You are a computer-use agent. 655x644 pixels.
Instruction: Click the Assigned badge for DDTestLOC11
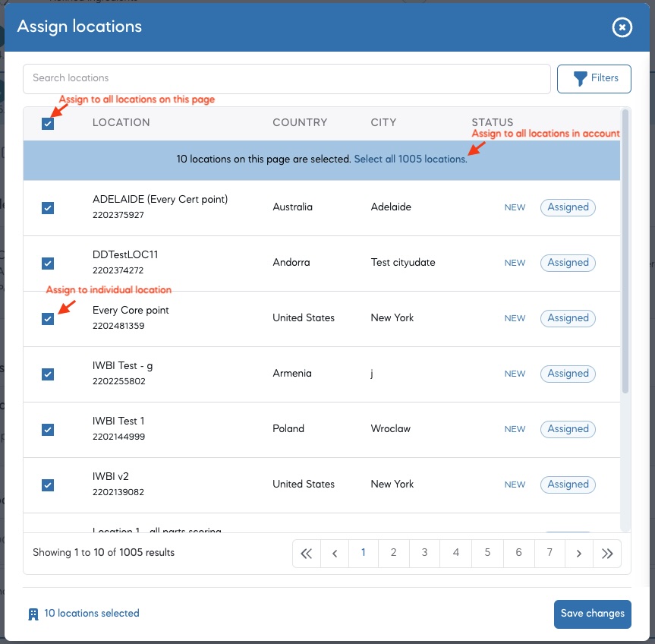pyautogui.click(x=568, y=263)
